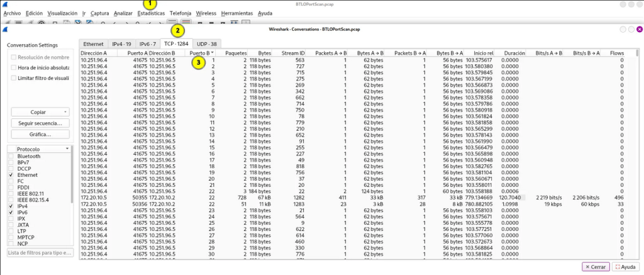Tick the Bluetooth protocol checkbox
The image size is (644, 275).
pyautogui.click(x=11, y=156)
